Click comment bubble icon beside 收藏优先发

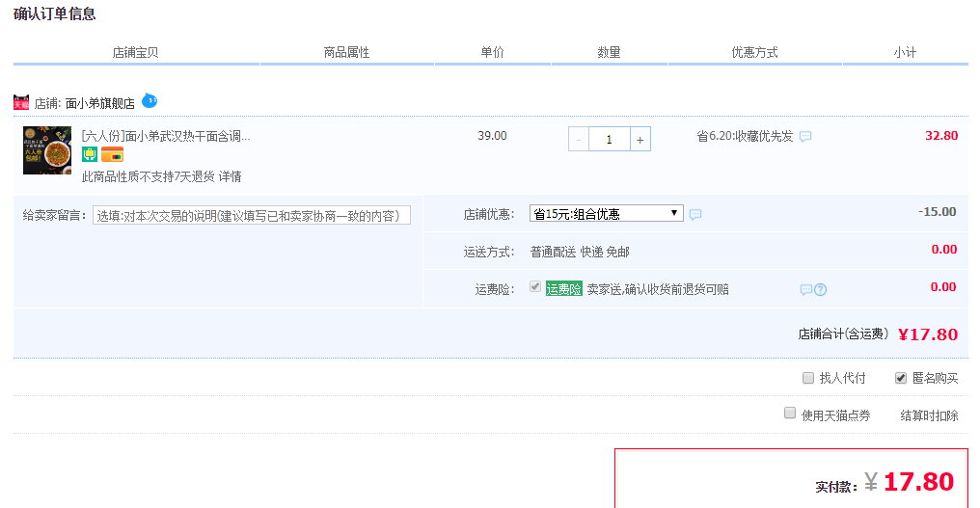pyautogui.click(x=805, y=137)
